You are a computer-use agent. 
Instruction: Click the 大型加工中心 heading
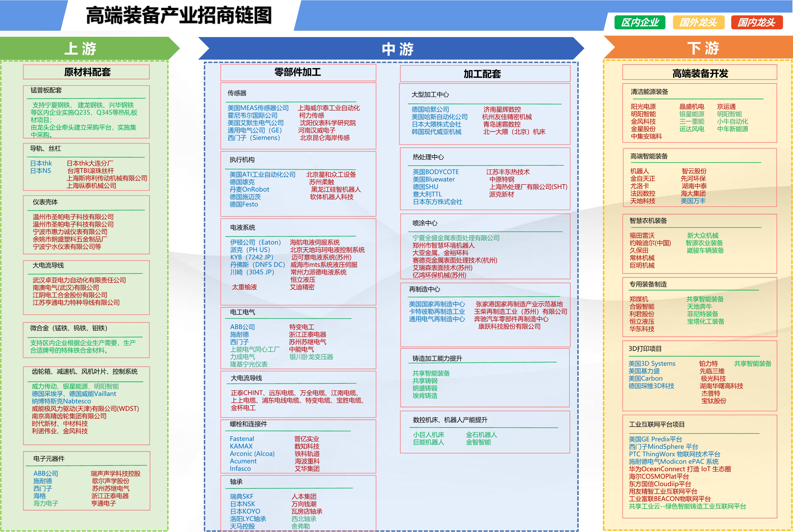pos(430,95)
